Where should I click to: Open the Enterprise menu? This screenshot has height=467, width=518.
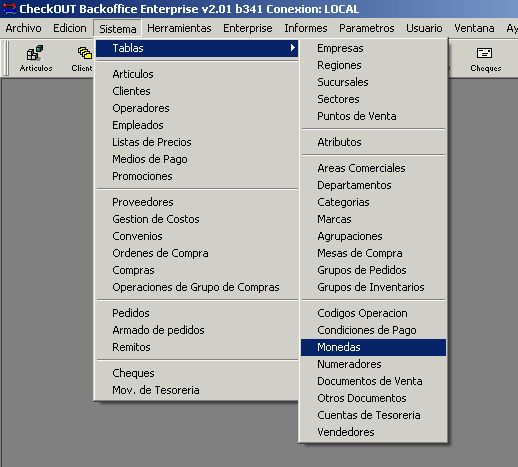248,28
